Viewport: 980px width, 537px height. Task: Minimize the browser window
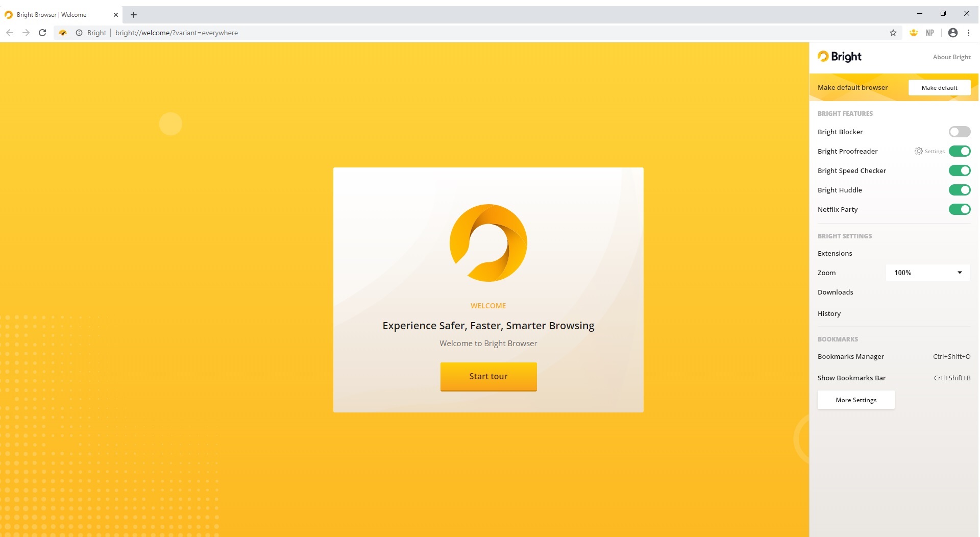(920, 14)
